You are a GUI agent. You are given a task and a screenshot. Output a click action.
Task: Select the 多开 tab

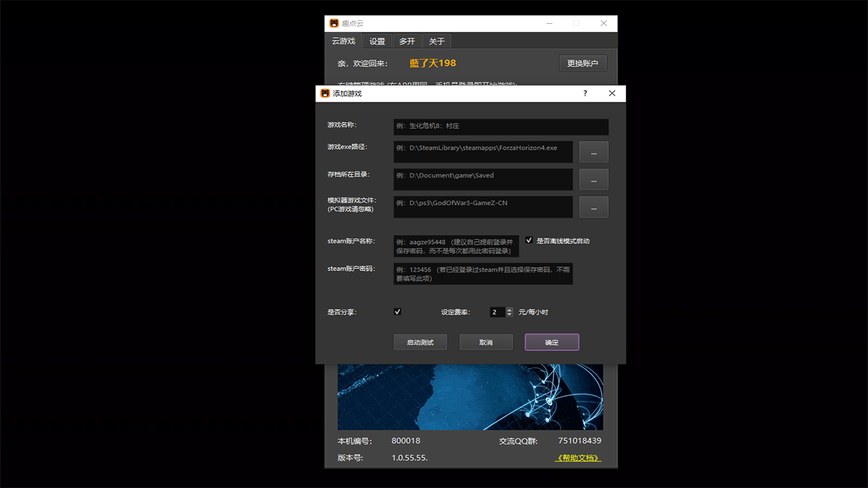pyautogui.click(x=406, y=41)
